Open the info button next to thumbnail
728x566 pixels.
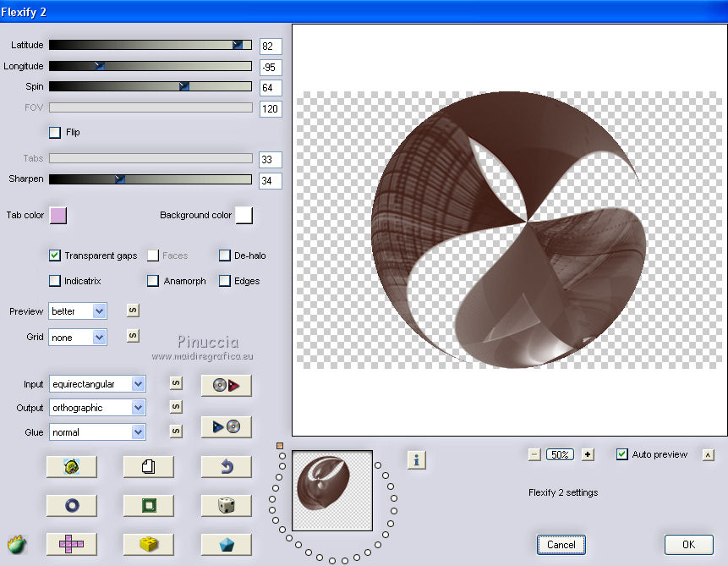417,460
